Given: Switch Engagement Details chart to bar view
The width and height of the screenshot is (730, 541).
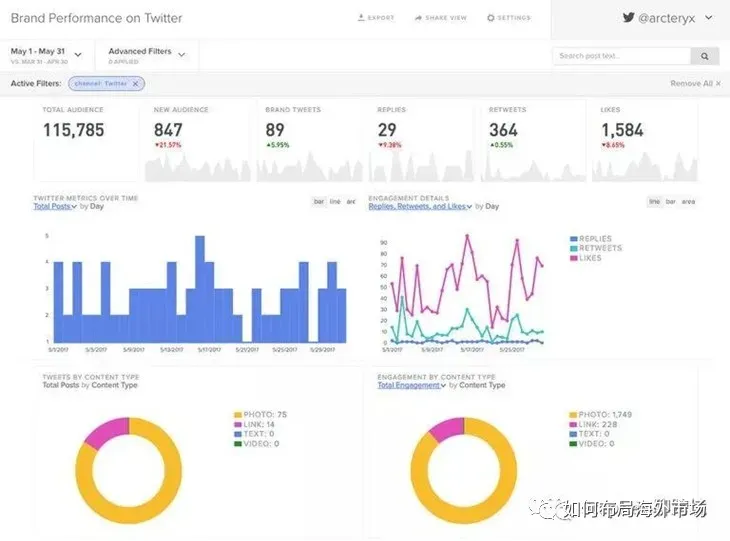Looking at the screenshot, I should [x=670, y=202].
